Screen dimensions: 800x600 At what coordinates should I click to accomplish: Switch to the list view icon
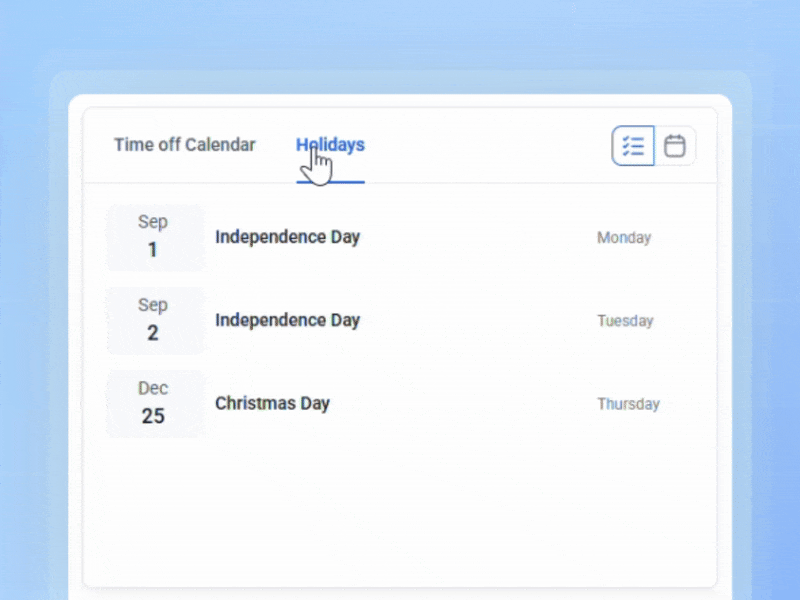[633, 146]
